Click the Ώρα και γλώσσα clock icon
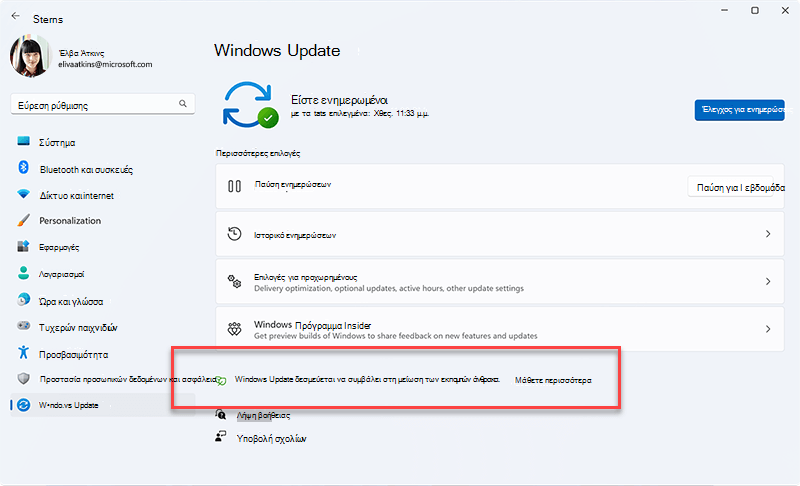Screen dimensions: 800x486 coord(23,300)
